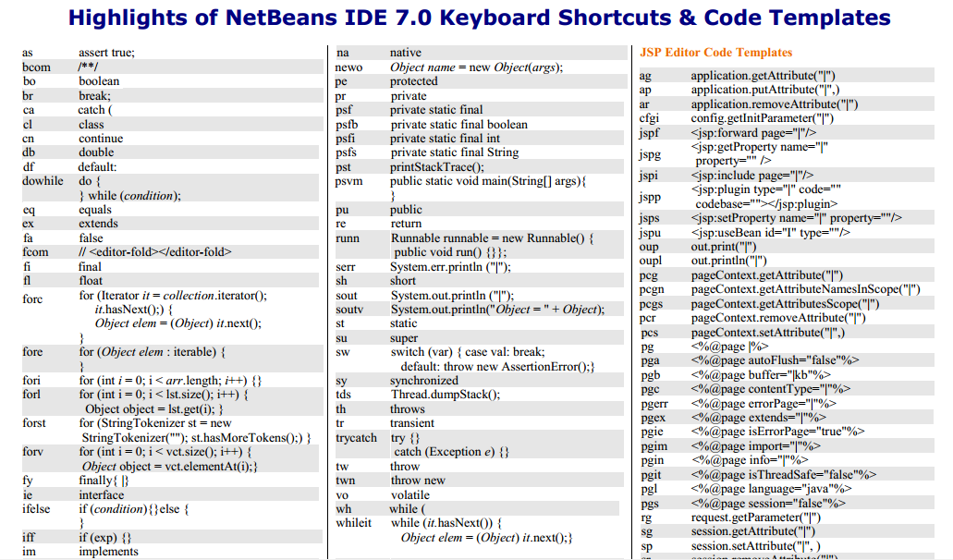
Task: Click the 'pcgn' abbreviation
Action: click(x=652, y=290)
